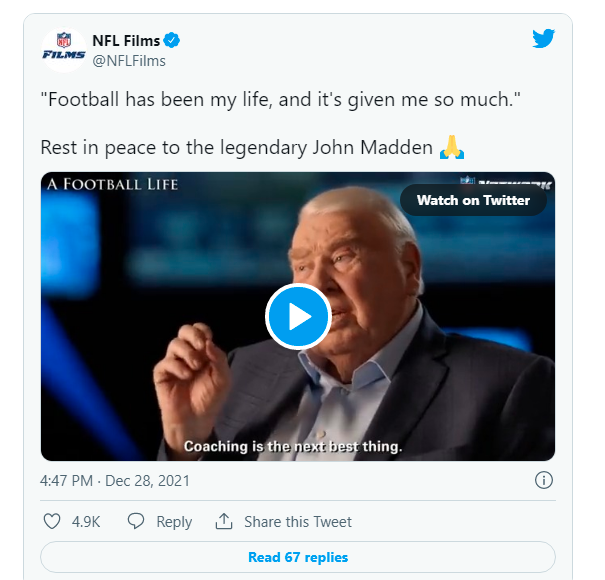605x580 pixels.
Task: Click the A Football Life video title
Action: click(x=111, y=185)
